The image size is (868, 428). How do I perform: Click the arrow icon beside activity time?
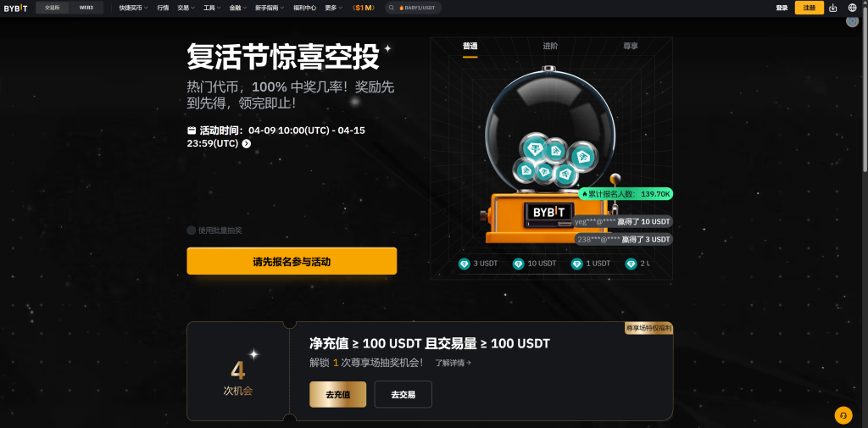point(247,143)
